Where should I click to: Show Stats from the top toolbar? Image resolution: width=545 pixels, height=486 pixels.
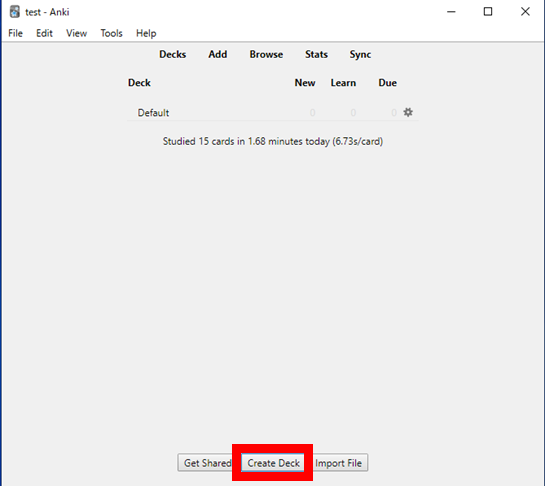316,55
